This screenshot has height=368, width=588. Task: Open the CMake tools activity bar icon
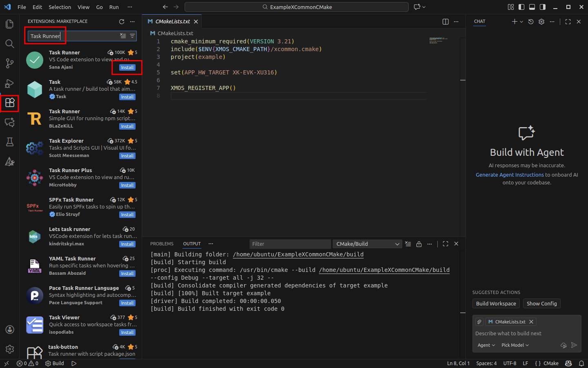coord(10,162)
